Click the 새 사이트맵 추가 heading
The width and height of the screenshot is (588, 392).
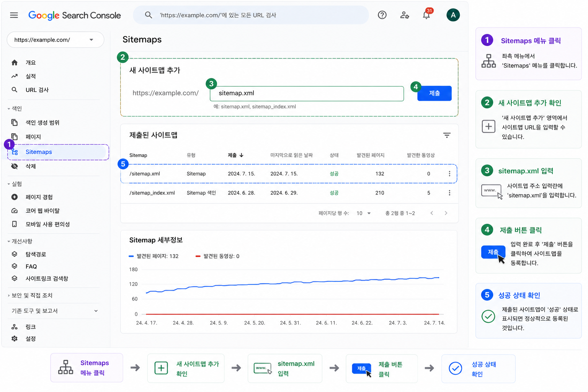pyautogui.click(x=155, y=70)
